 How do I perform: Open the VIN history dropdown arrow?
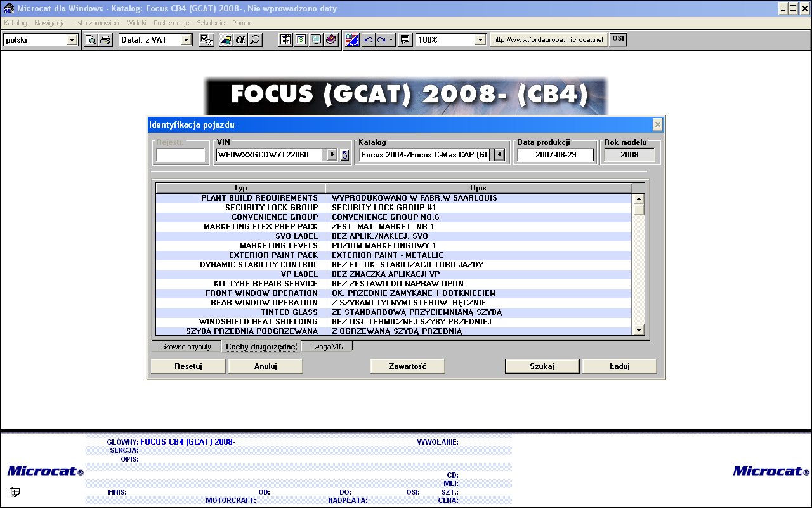tap(332, 155)
